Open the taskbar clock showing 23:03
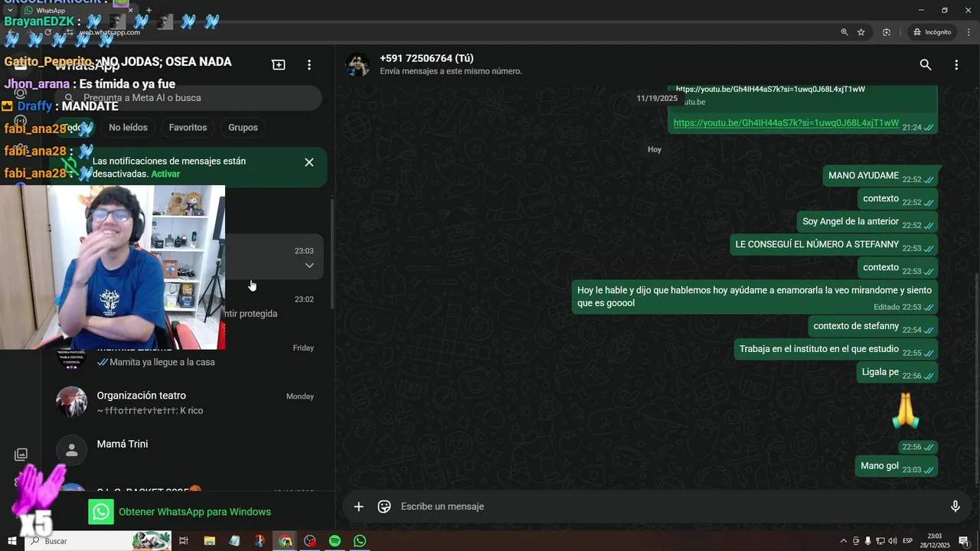 (935, 541)
